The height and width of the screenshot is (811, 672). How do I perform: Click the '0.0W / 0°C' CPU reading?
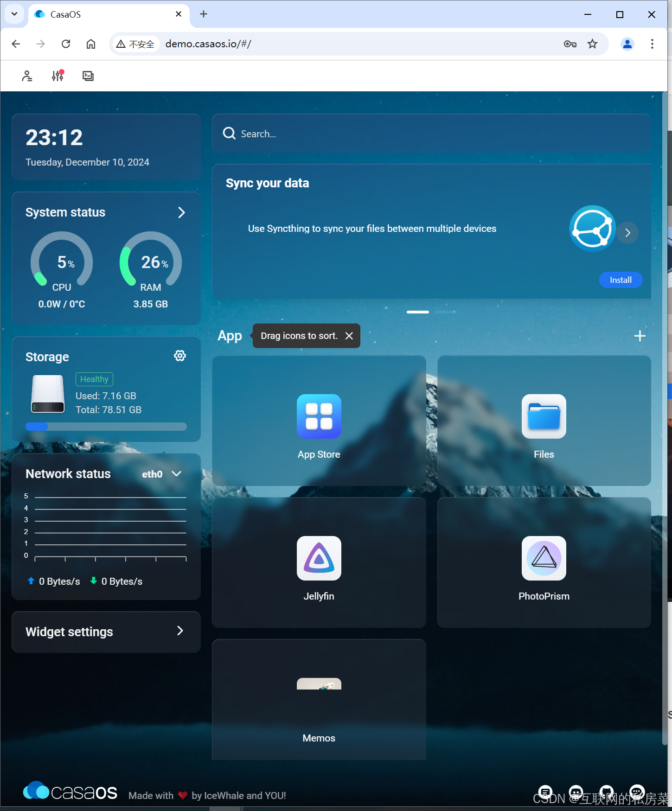tap(62, 304)
